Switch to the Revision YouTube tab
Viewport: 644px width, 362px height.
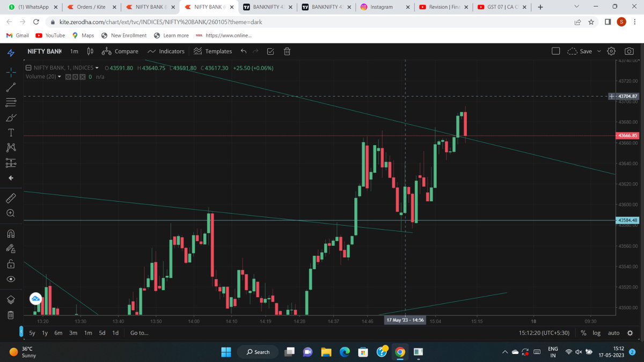(444, 7)
